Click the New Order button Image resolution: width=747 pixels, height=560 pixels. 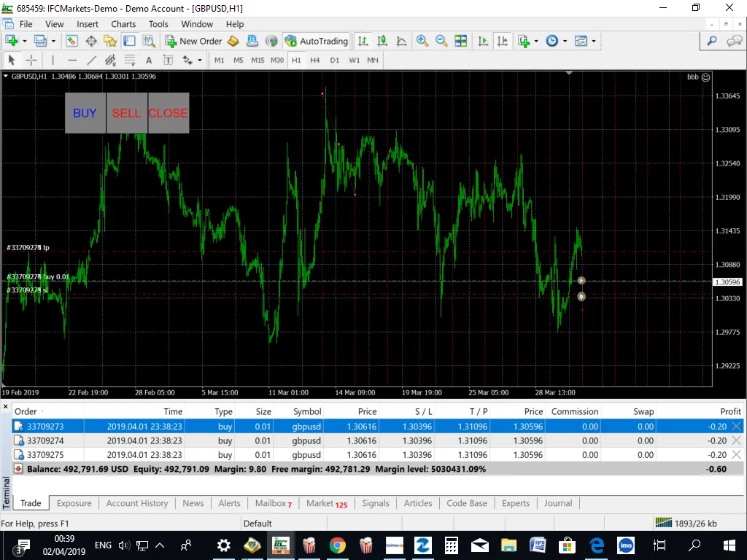tap(193, 41)
